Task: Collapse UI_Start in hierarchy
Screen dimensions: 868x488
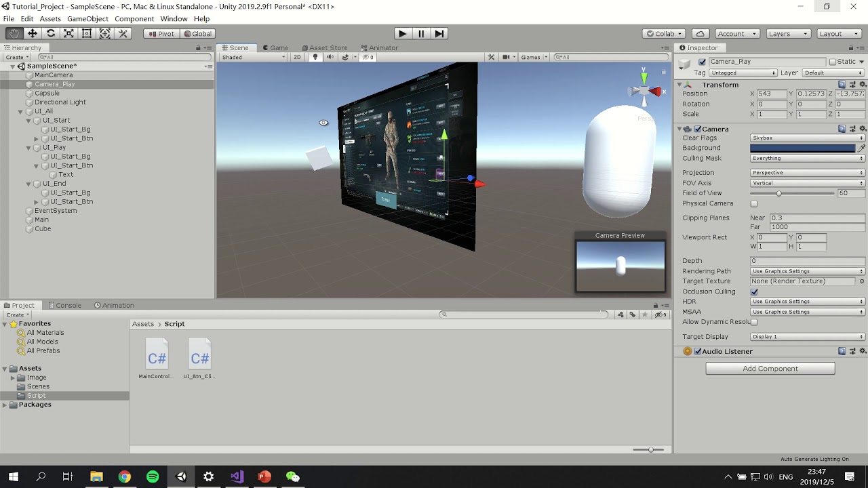Action: pyautogui.click(x=28, y=121)
